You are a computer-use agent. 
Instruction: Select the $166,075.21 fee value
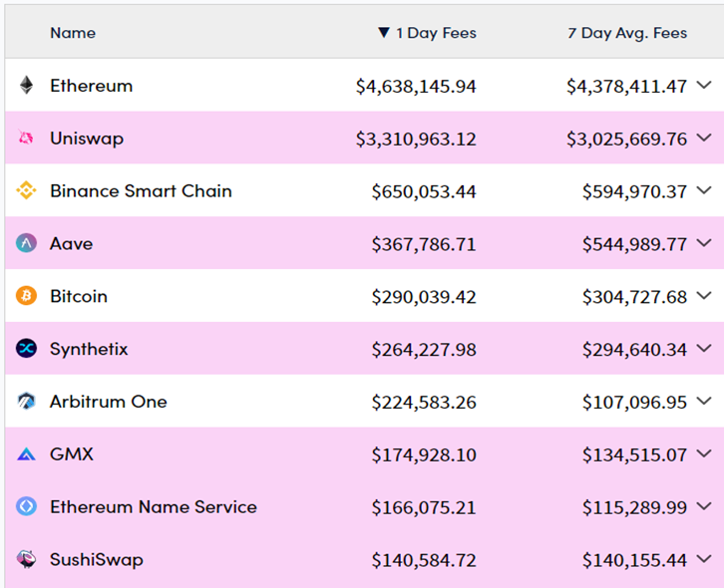click(x=424, y=507)
